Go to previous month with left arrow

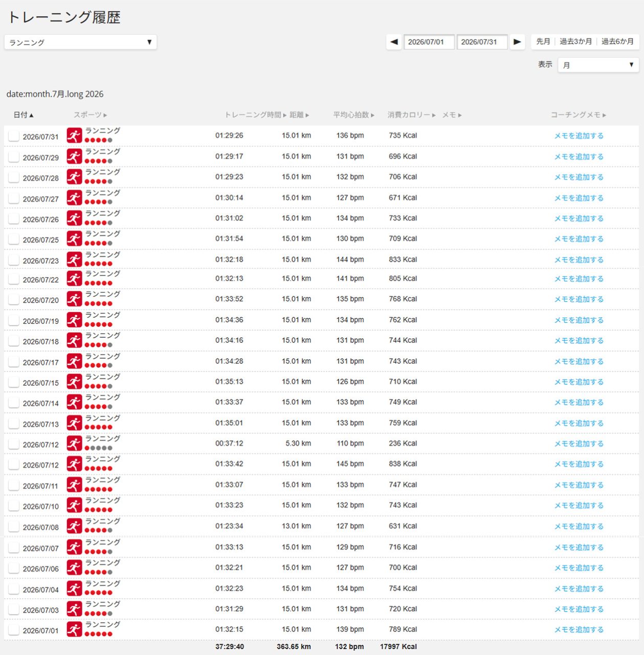pyautogui.click(x=394, y=42)
